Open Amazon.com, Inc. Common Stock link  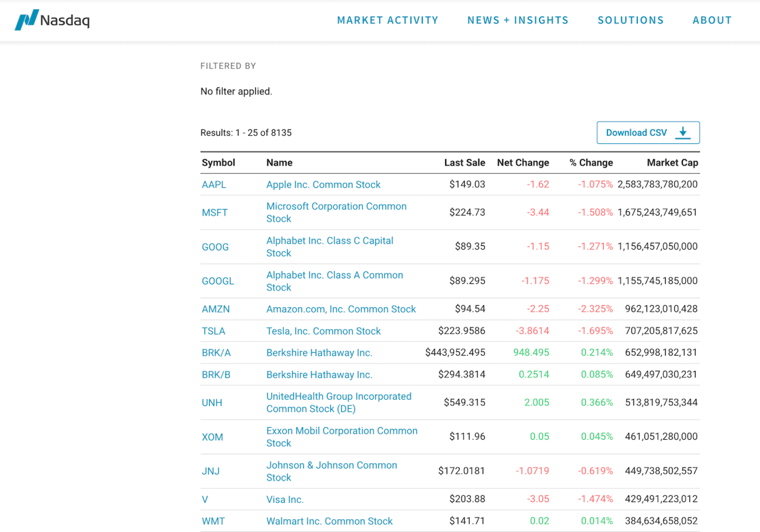coord(341,309)
